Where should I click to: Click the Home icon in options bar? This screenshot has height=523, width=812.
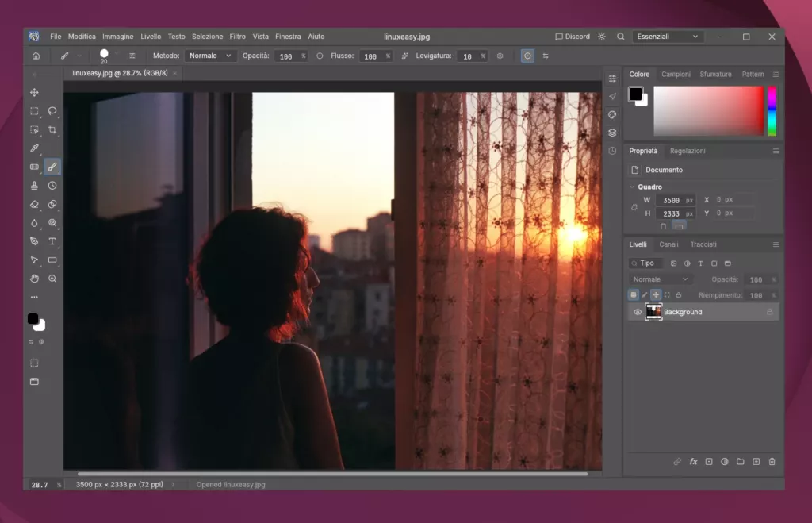pos(36,56)
